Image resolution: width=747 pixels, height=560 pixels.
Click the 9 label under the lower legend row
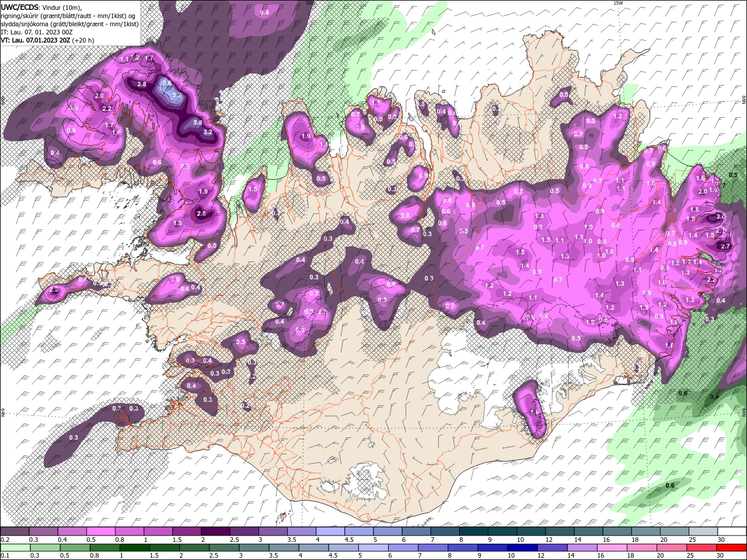[479, 555]
